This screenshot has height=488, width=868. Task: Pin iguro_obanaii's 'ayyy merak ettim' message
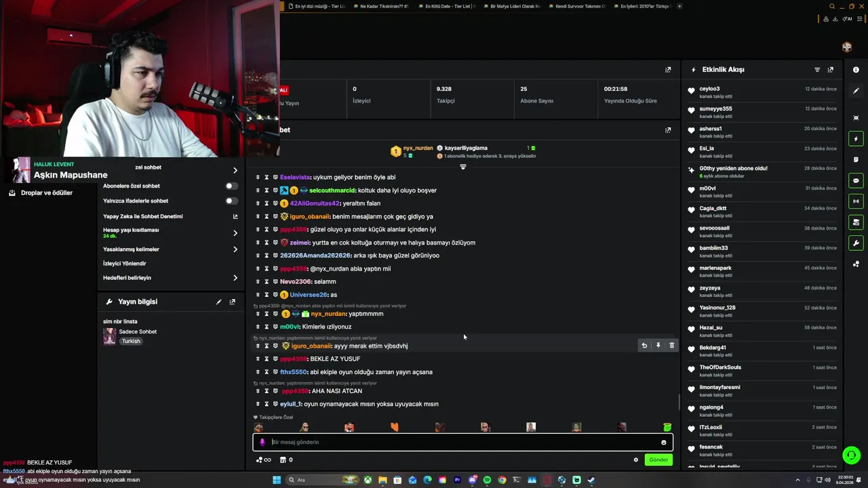tap(658, 346)
